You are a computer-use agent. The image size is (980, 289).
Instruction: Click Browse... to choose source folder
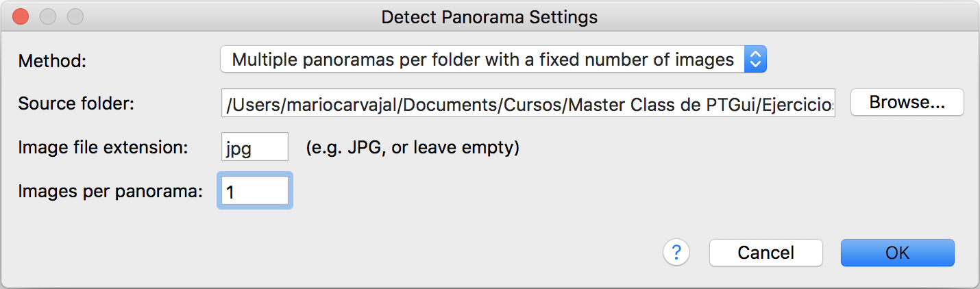[907, 103]
